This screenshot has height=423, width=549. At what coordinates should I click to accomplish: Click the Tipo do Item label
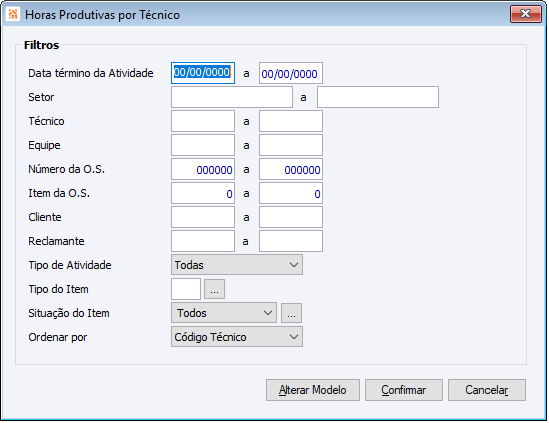(x=58, y=289)
